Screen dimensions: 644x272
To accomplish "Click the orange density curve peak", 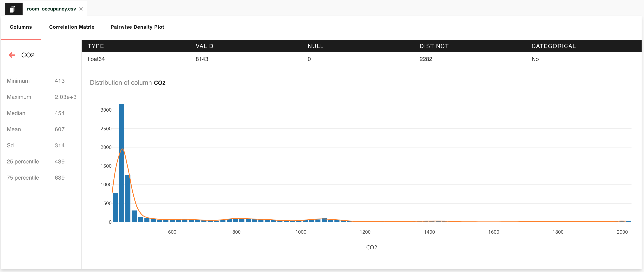I will click(122, 149).
